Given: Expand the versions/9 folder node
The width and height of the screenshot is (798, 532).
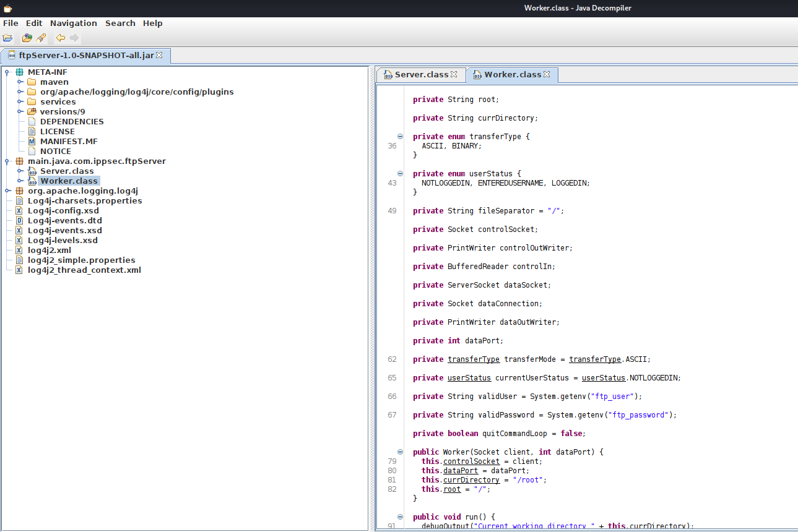Looking at the screenshot, I should coord(20,111).
